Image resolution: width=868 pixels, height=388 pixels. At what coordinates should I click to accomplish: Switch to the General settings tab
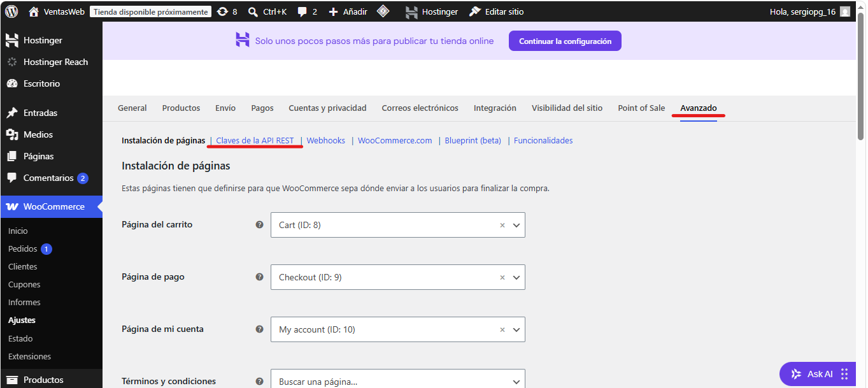132,108
